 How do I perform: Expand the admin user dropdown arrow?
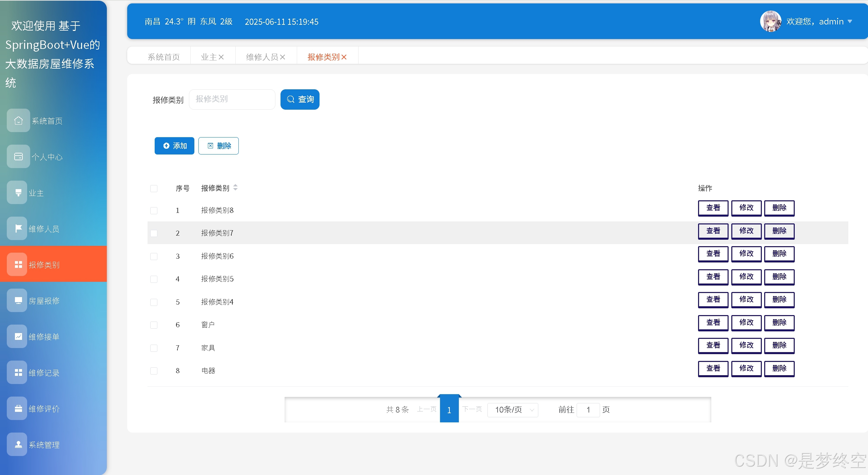(850, 21)
